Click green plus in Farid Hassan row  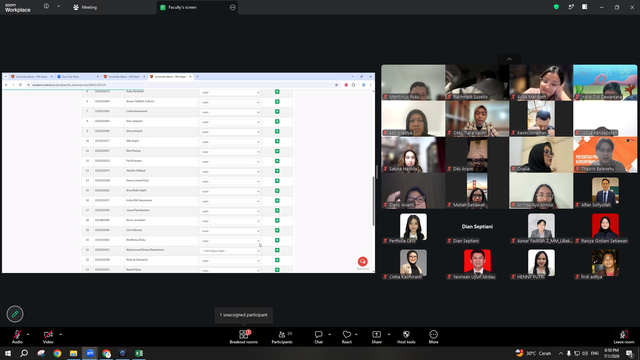click(x=277, y=161)
